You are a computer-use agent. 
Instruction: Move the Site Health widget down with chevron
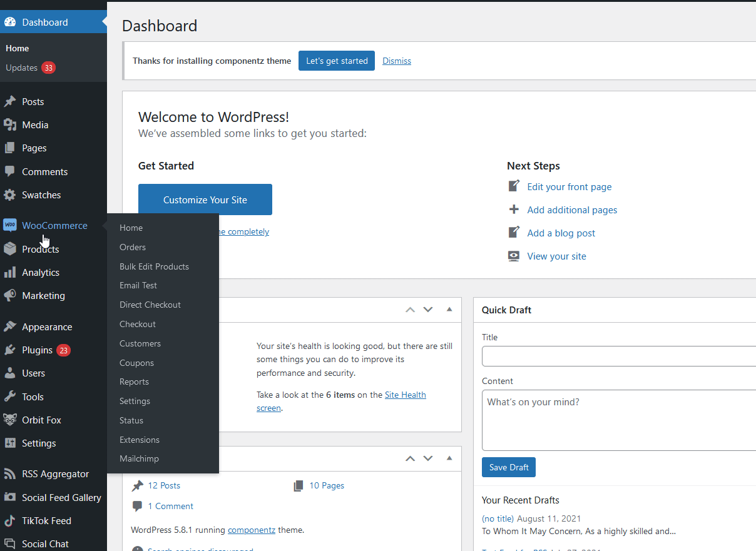tap(428, 309)
